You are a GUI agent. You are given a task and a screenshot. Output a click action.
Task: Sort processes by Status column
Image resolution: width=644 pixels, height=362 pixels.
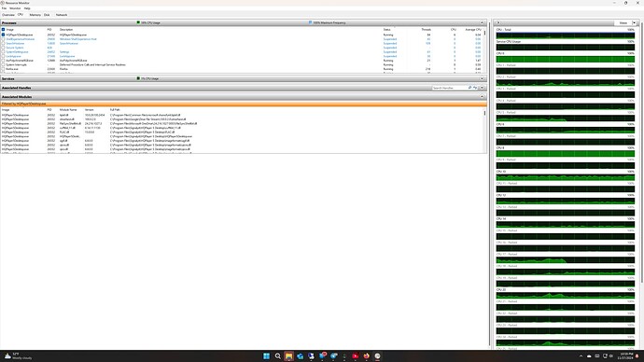click(x=387, y=30)
